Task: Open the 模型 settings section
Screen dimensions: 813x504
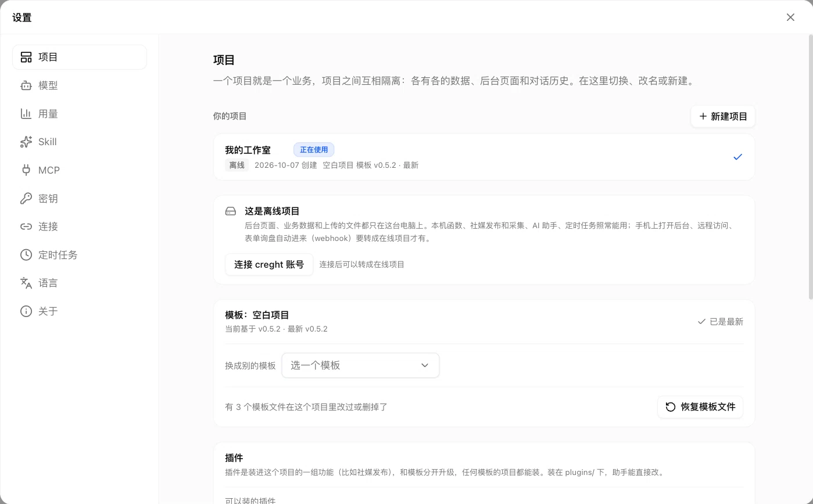Action: click(80, 85)
